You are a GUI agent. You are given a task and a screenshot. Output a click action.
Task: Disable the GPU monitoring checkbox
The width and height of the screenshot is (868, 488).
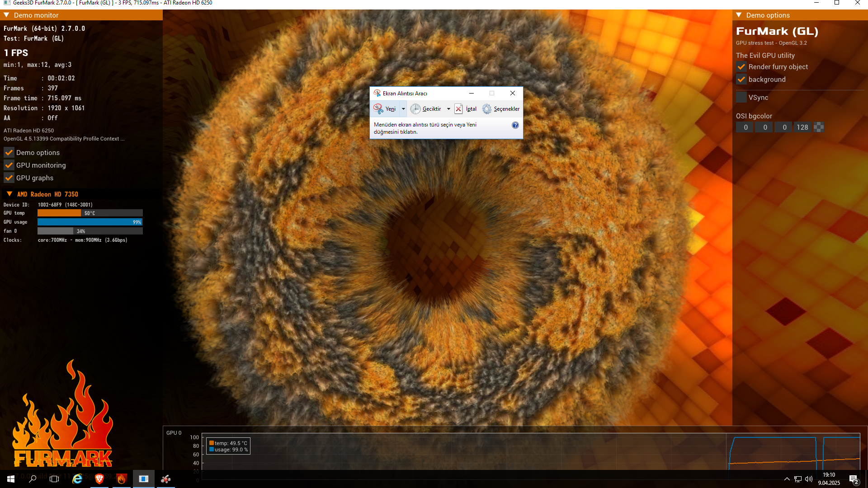[9, 165]
